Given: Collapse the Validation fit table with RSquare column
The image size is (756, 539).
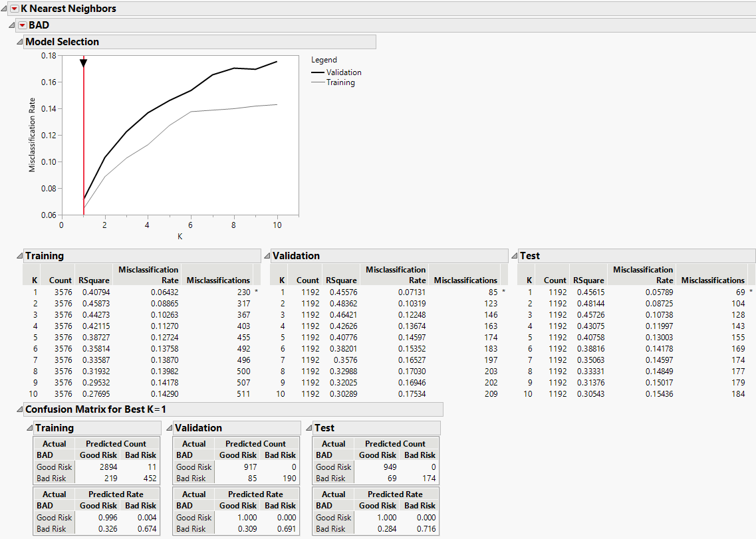Looking at the screenshot, I should click(x=267, y=256).
